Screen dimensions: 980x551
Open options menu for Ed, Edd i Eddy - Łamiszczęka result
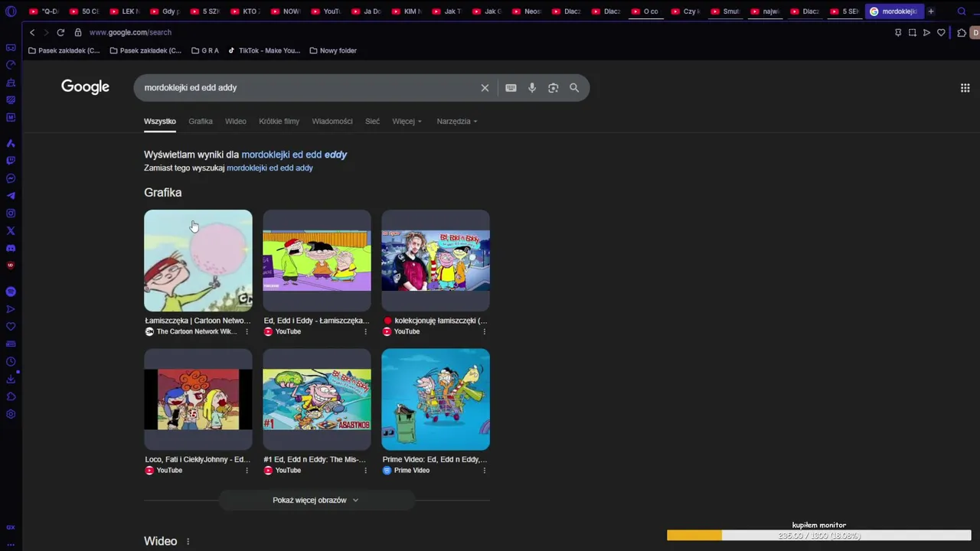(365, 331)
